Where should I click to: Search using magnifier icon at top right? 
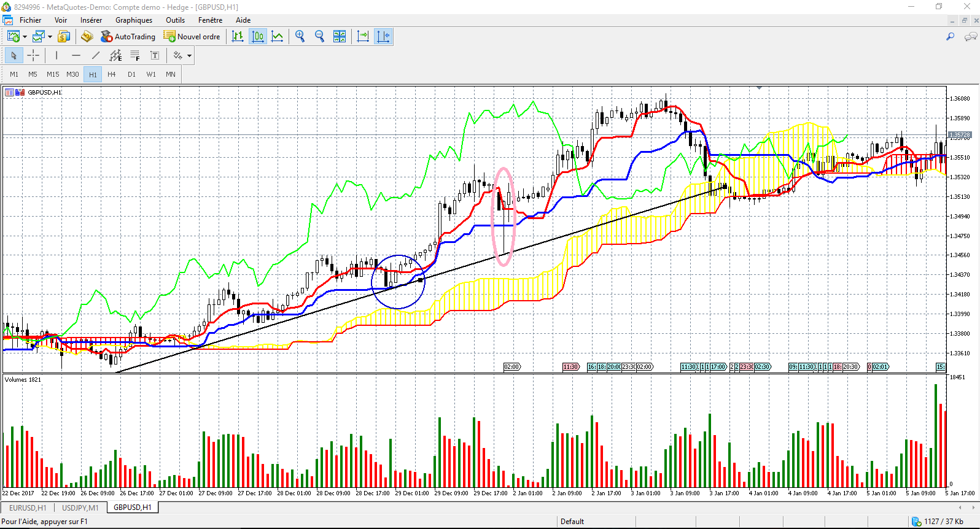tap(950, 37)
